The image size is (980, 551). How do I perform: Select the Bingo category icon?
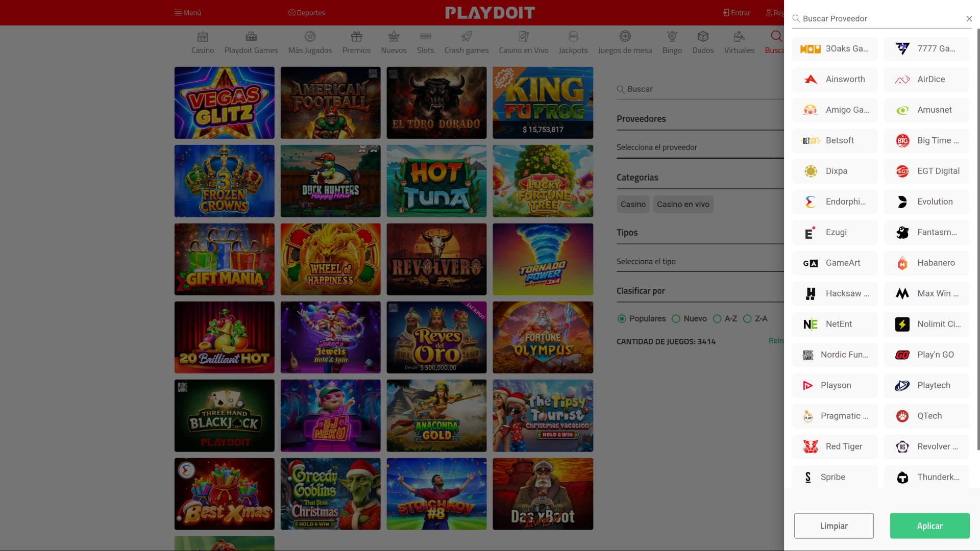pos(672,42)
